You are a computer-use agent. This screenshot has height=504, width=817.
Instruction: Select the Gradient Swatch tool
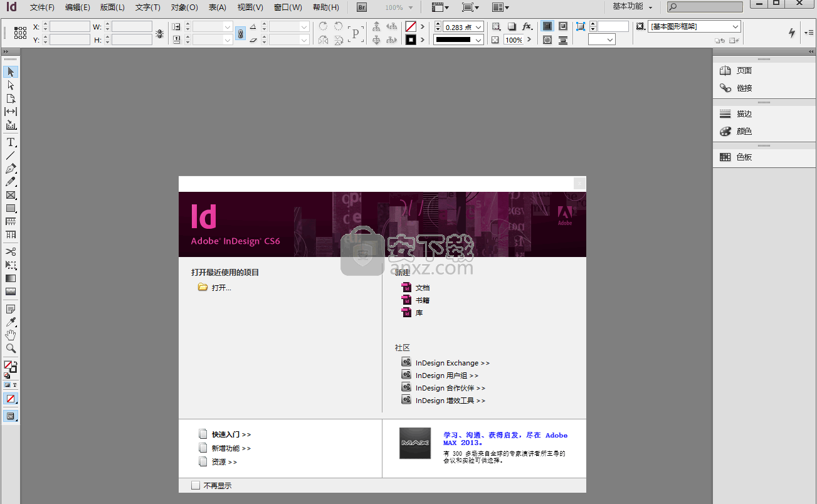click(11, 278)
